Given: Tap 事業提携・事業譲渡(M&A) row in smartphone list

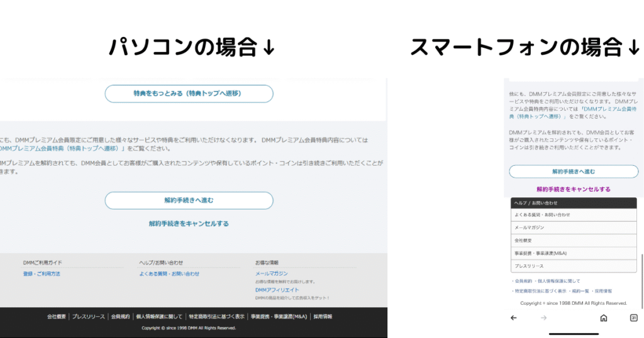Looking at the screenshot, I should (x=574, y=253).
